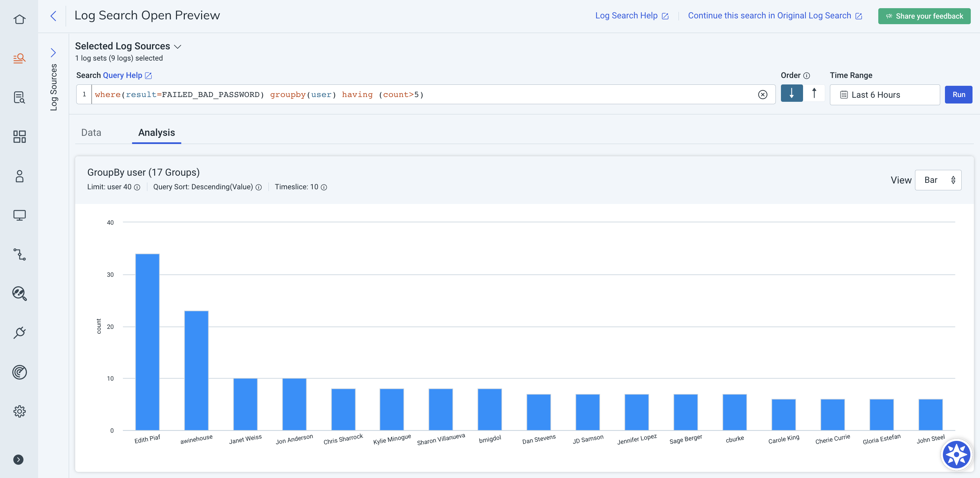Switch to the Data tab
This screenshot has width=980, height=478.
(x=91, y=132)
